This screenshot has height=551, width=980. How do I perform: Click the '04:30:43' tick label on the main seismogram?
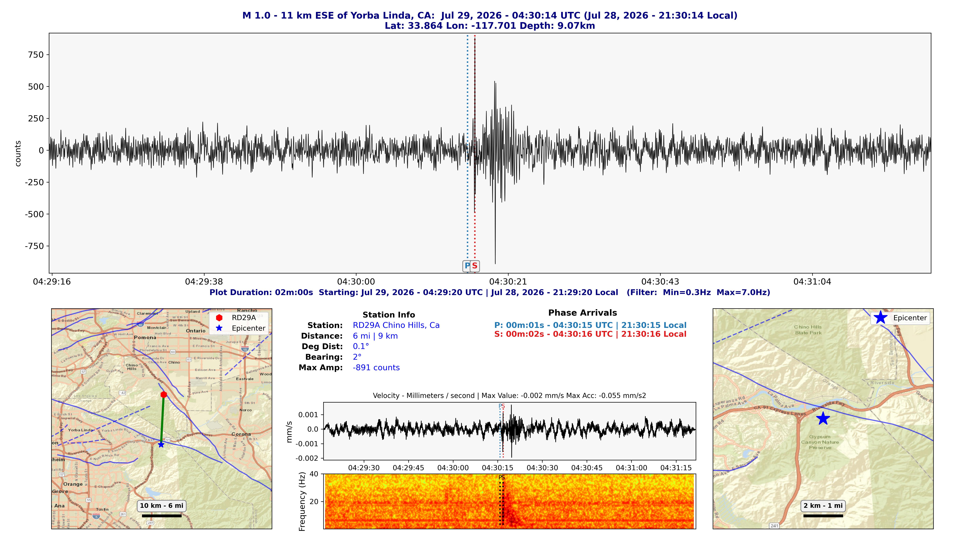(x=660, y=282)
